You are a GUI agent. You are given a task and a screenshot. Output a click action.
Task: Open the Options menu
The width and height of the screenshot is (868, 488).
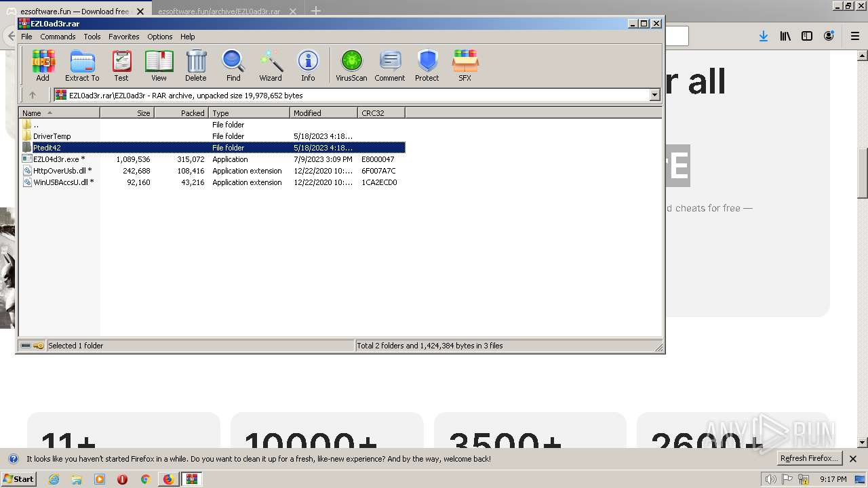[x=160, y=37]
